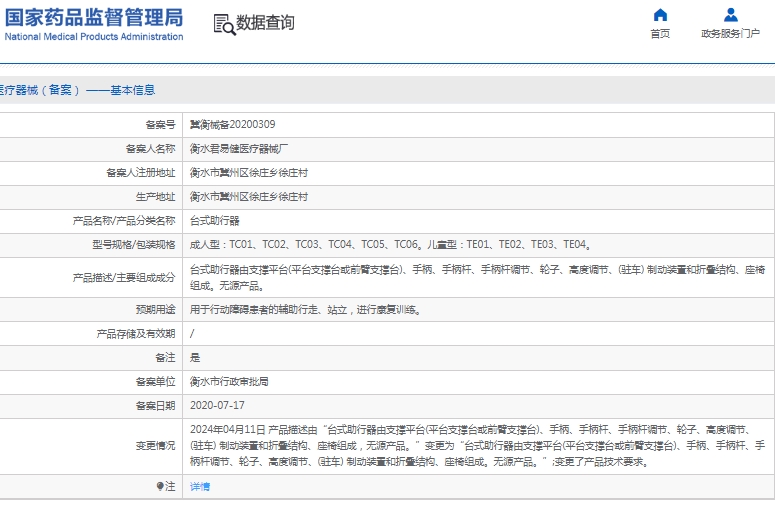The image size is (775, 506).
Task: Go to 首页 link text
Action: pyautogui.click(x=660, y=34)
